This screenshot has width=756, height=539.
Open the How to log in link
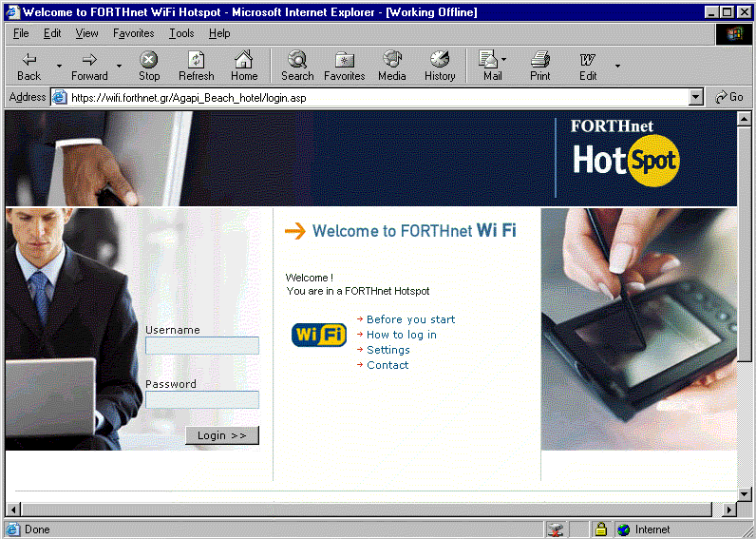tap(402, 335)
